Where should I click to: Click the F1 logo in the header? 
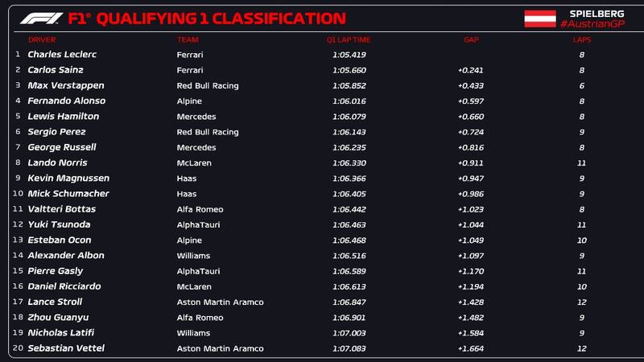point(40,19)
